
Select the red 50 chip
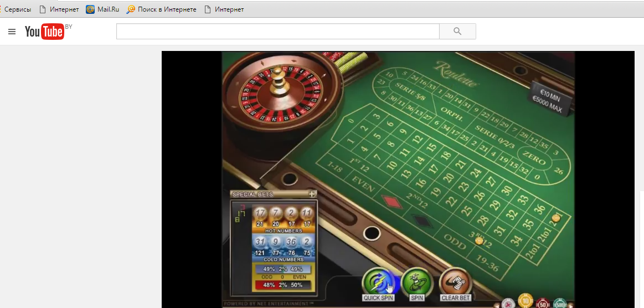(x=543, y=304)
